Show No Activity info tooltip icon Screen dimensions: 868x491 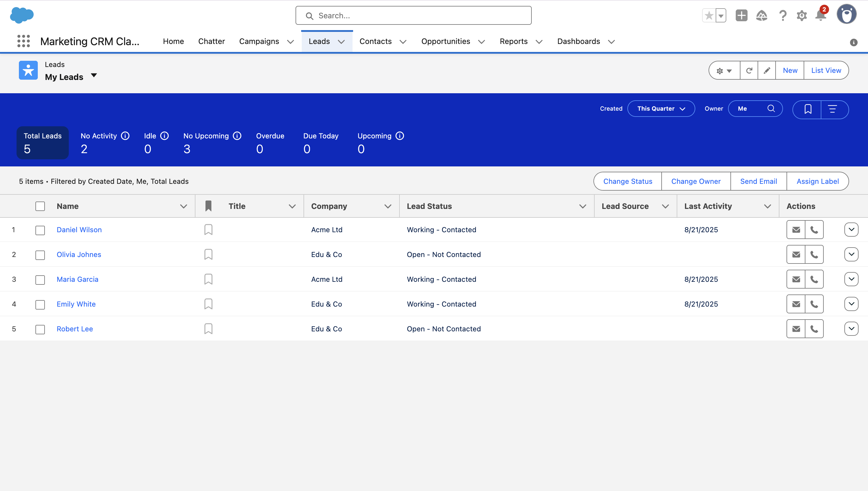tap(125, 136)
